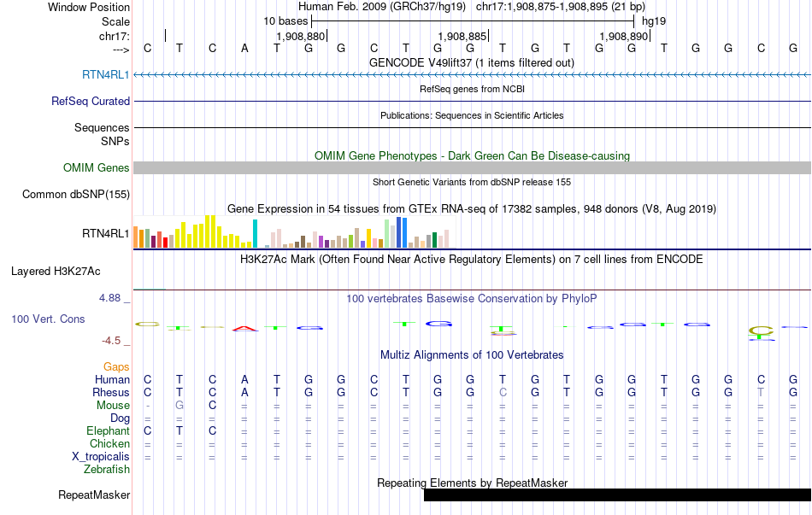Click the GENCODE RTN4RL1 track label
Screen dimensions: 812x515
[x=105, y=75]
